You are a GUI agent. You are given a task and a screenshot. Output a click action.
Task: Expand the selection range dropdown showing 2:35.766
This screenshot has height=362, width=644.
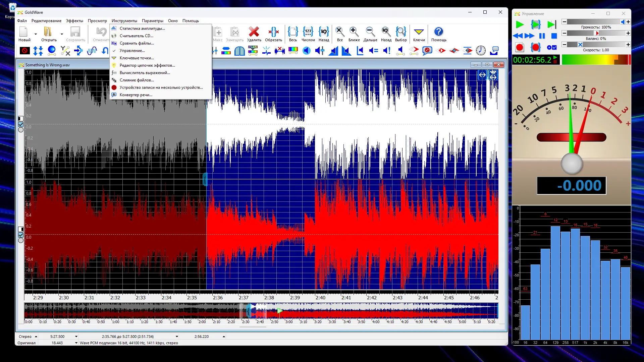177,337
